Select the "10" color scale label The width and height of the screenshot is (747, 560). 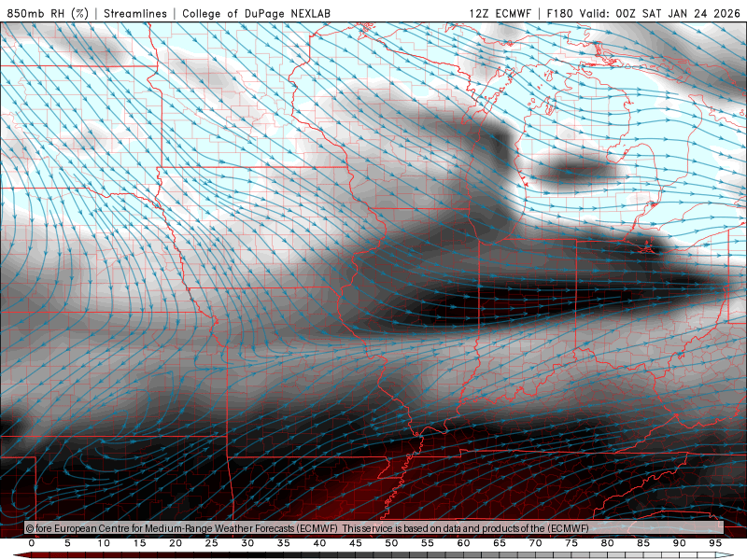point(104,543)
